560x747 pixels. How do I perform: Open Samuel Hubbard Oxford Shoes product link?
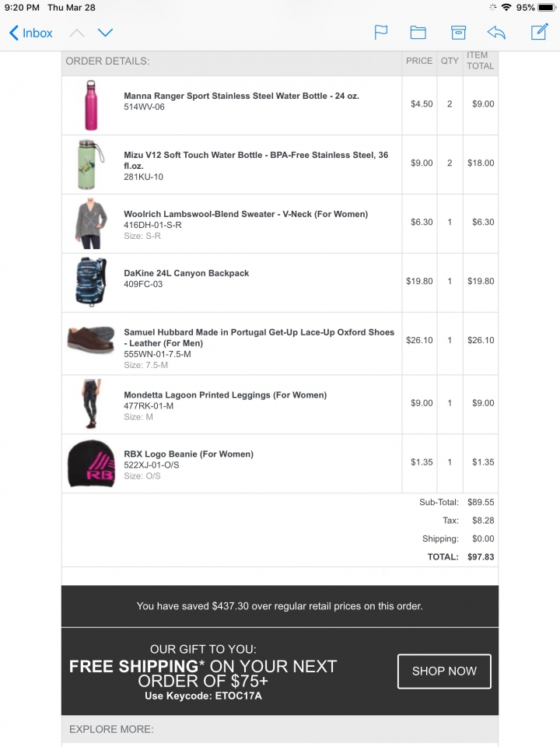(259, 337)
